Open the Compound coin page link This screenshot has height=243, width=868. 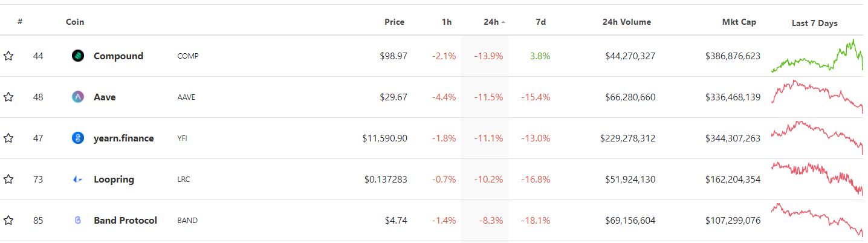coord(118,56)
